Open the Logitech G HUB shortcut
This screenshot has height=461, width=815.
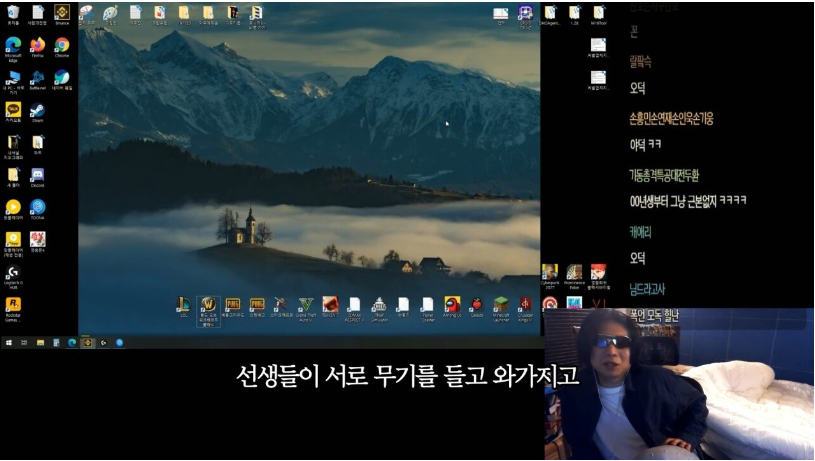(x=13, y=276)
